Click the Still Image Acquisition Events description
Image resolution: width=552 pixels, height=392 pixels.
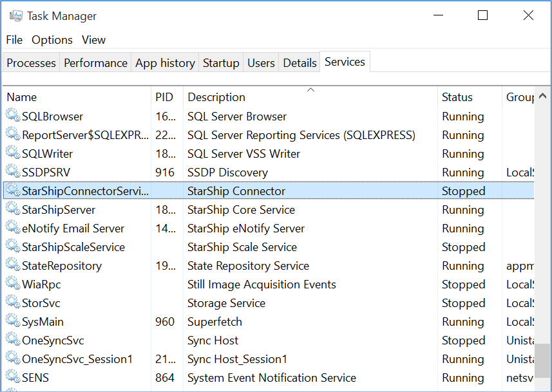[262, 285]
